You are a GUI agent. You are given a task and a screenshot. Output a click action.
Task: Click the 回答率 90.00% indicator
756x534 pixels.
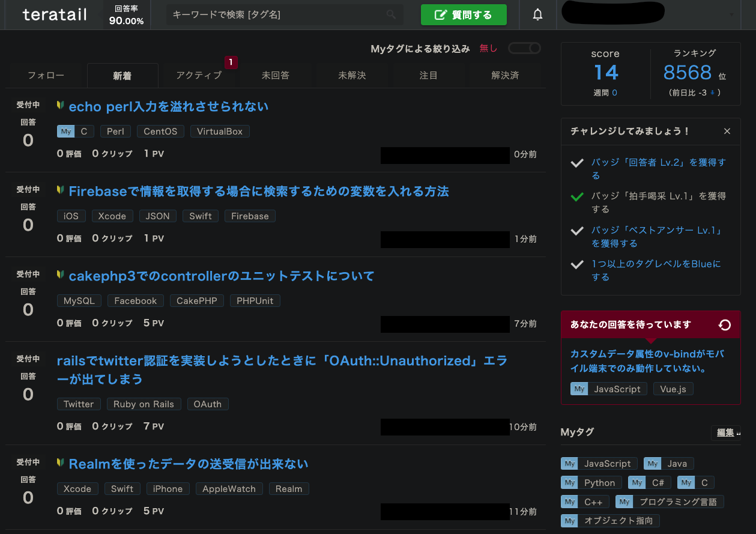[x=126, y=15]
